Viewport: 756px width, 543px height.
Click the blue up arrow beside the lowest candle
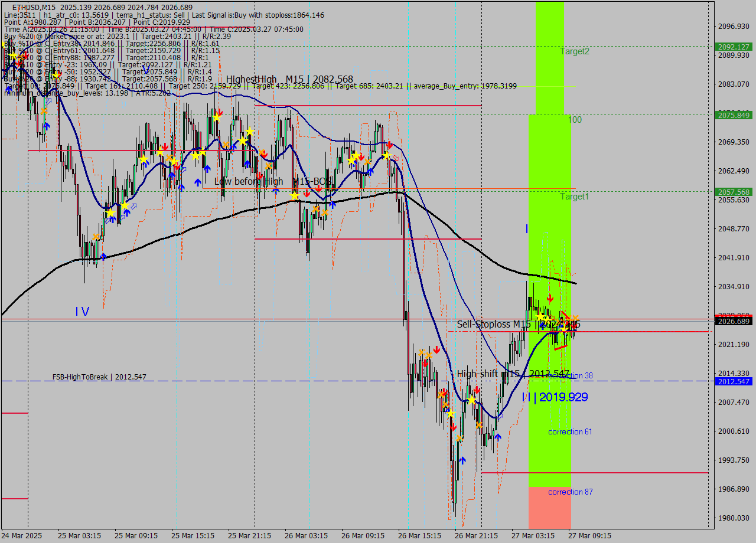[x=462, y=460]
